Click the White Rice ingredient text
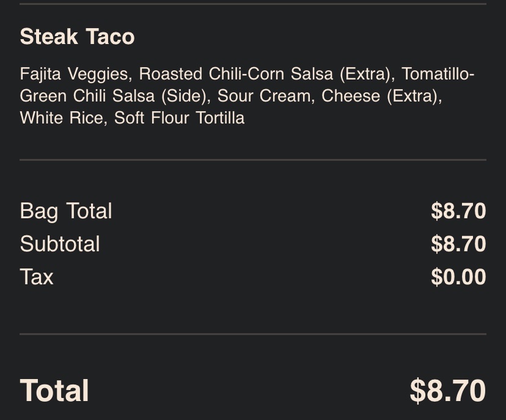The height and width of the screenshot is (420, 506). coord(61,118)
